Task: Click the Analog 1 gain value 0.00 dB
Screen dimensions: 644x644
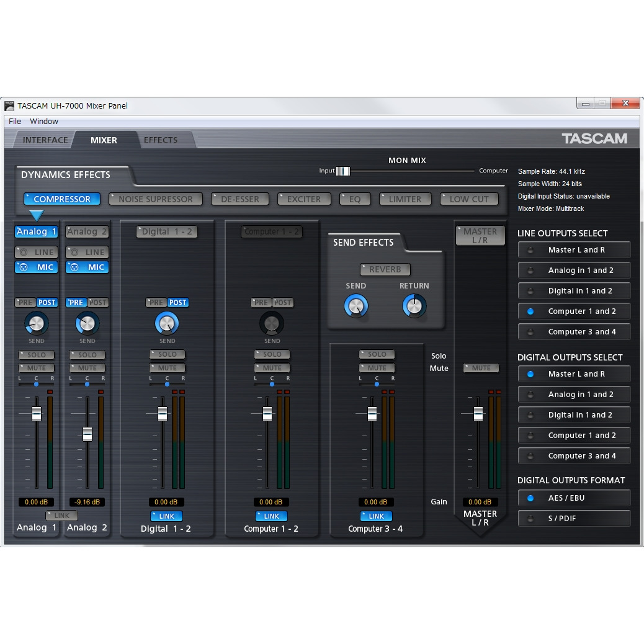Action: point(36,503)
